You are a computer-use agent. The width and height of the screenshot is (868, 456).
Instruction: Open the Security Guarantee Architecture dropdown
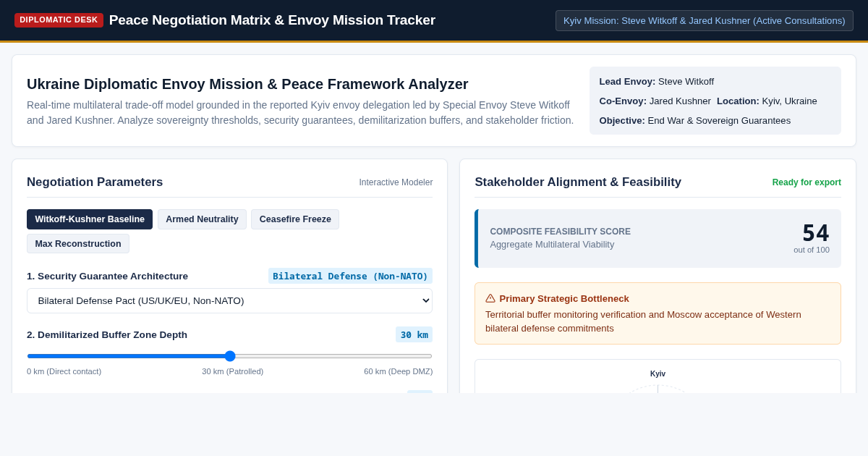pyautogui.click(x=229, y=300)
